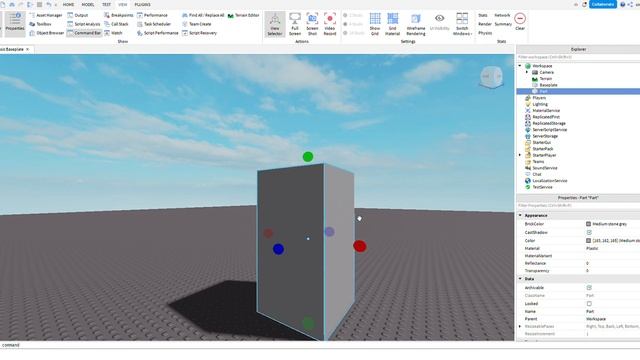640x360 pixels.
Task: Expand the Camera tree node
Action: 527,72
